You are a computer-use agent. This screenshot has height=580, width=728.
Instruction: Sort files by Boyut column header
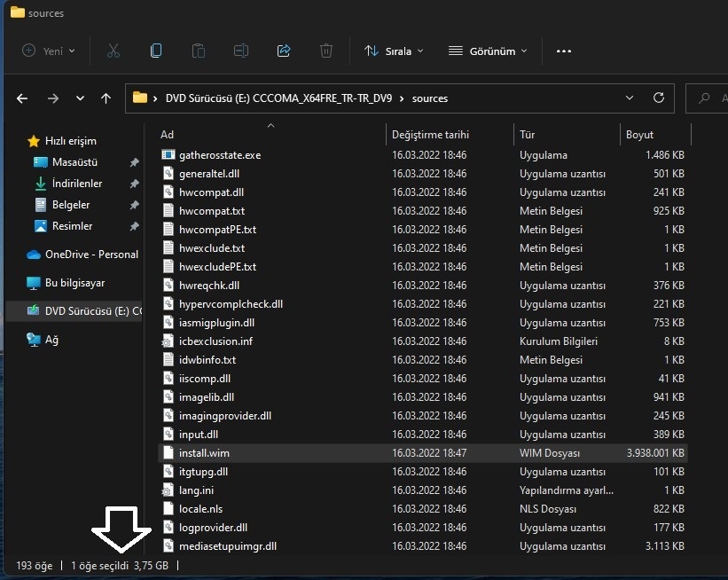click(x=639, y=135)
